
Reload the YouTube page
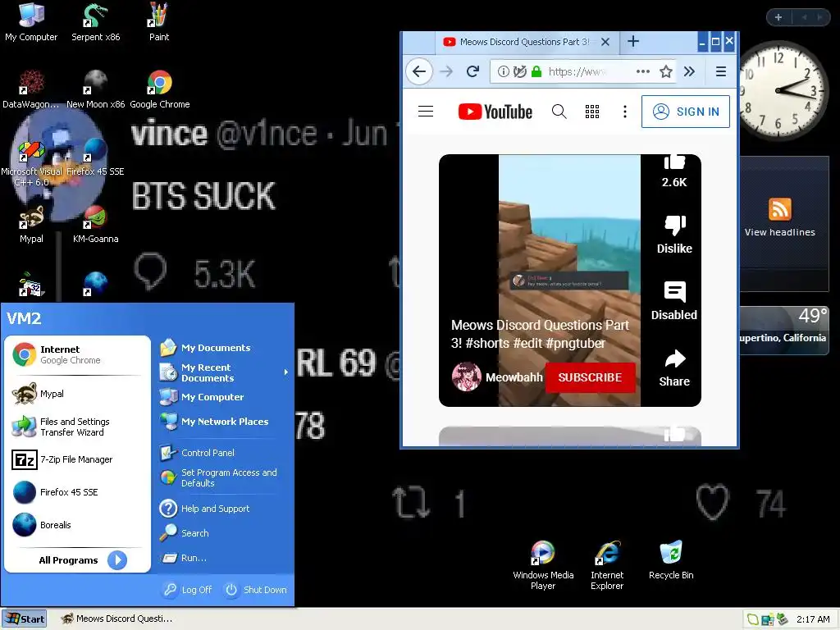[x=472, y=71]
